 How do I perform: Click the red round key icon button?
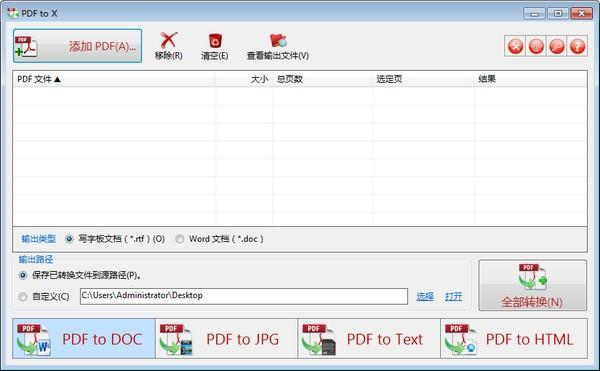[556, 46]
